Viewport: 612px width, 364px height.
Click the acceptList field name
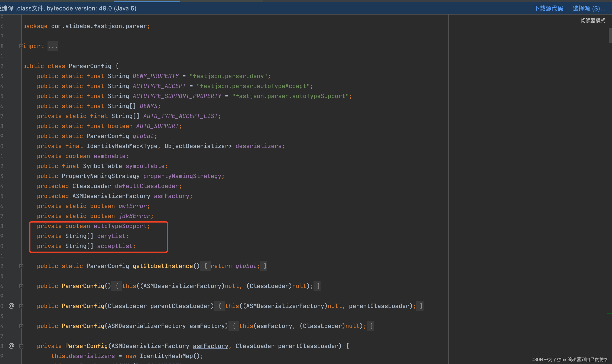pos(115,246)
